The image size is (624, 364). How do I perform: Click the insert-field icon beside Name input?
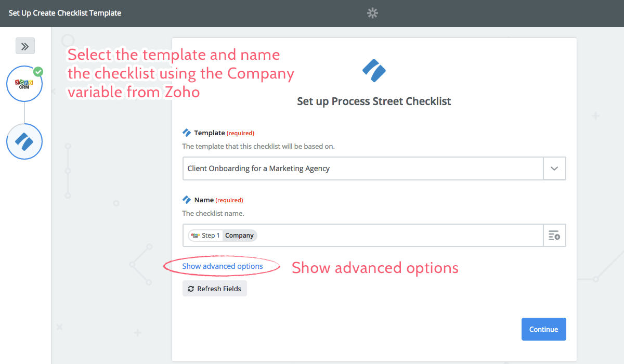coord(554,236)
